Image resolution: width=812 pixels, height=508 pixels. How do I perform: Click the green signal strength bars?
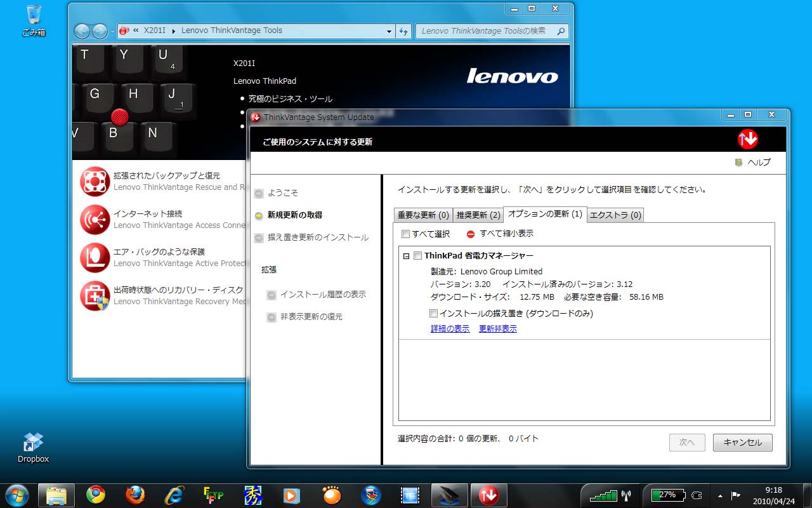tap(603, 495)
